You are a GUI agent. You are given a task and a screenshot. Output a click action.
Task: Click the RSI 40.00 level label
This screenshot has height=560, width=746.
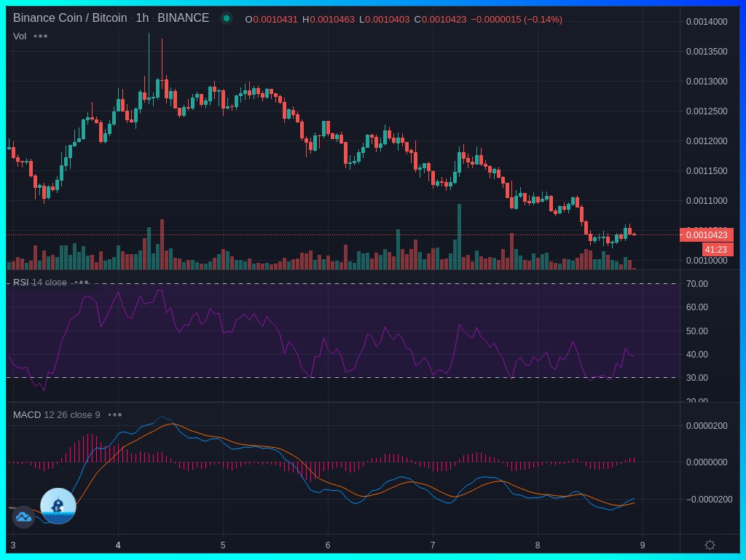(696, 354)
